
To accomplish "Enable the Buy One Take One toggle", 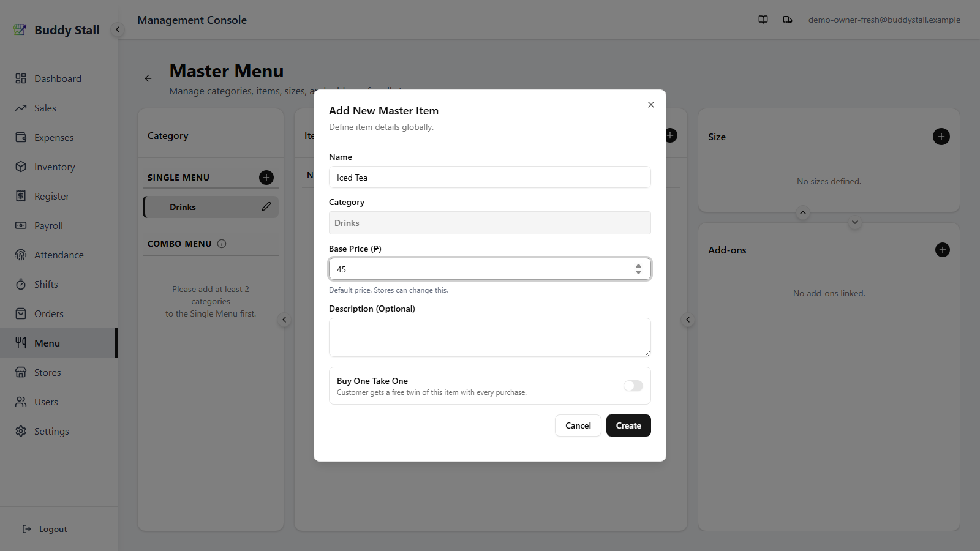I will coord(633,386).
